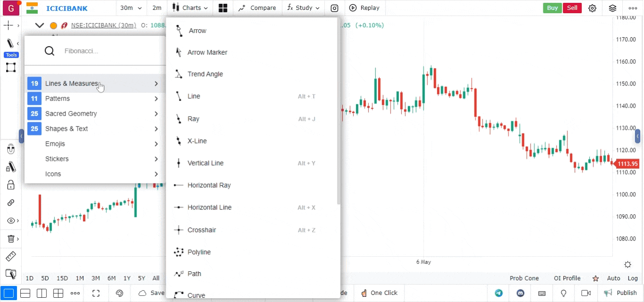Open the Charts type dropdown
Image resolution: width=644 pixels, height=302 pixels.
[190, 8]
